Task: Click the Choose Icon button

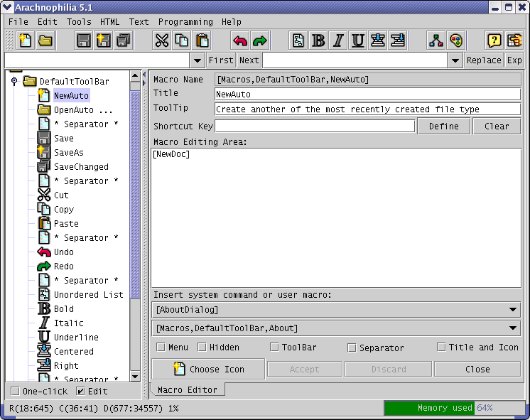Action: 208,370
